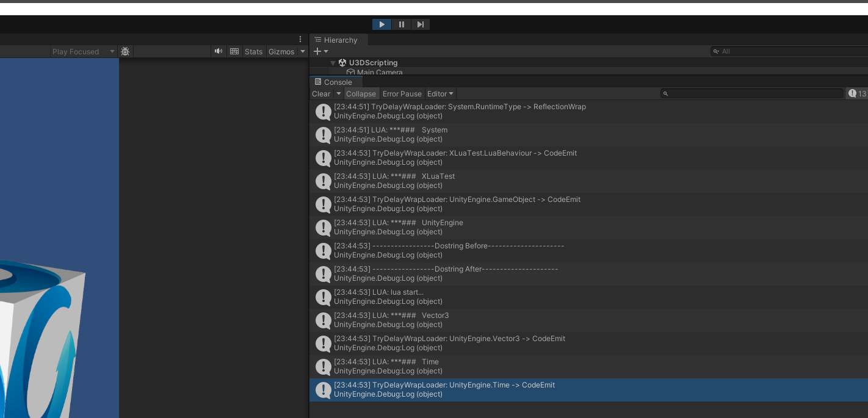This screenshot has height=418, width=868.
Task: Click the Play button in the toolbar
Action: (382, 24)
